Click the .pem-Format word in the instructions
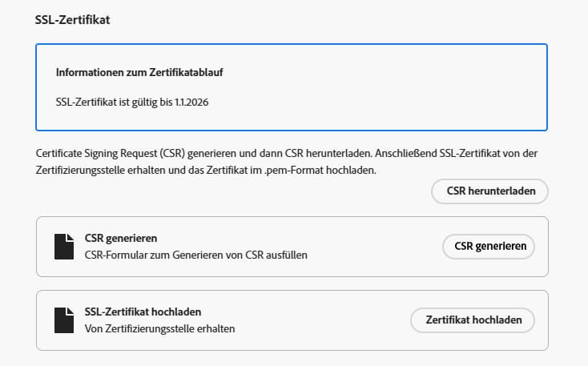The height and width of the screenshot is (366, 588). coord(294,171)
